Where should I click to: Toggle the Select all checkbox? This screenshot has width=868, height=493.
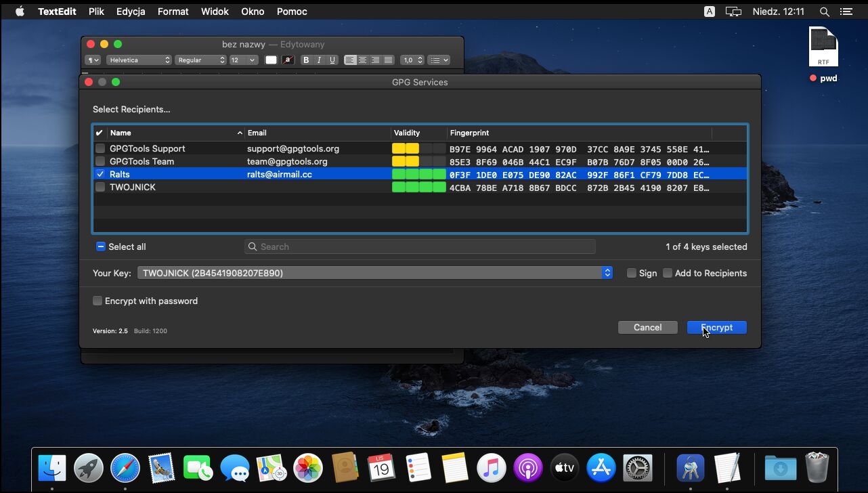[101, 246]
